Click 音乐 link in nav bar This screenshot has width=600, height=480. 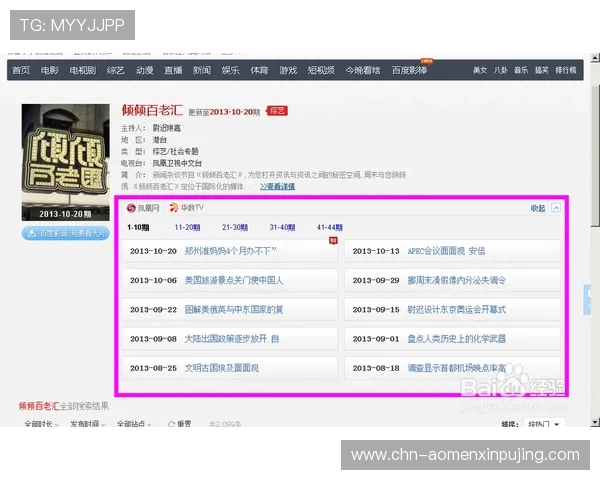point(521,70)
